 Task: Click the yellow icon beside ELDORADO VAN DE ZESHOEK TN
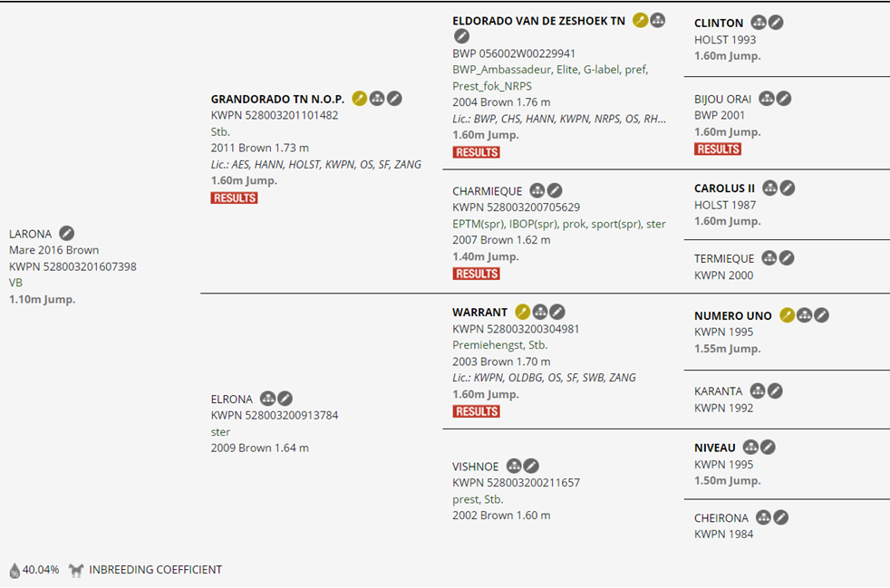coord(641,20)
